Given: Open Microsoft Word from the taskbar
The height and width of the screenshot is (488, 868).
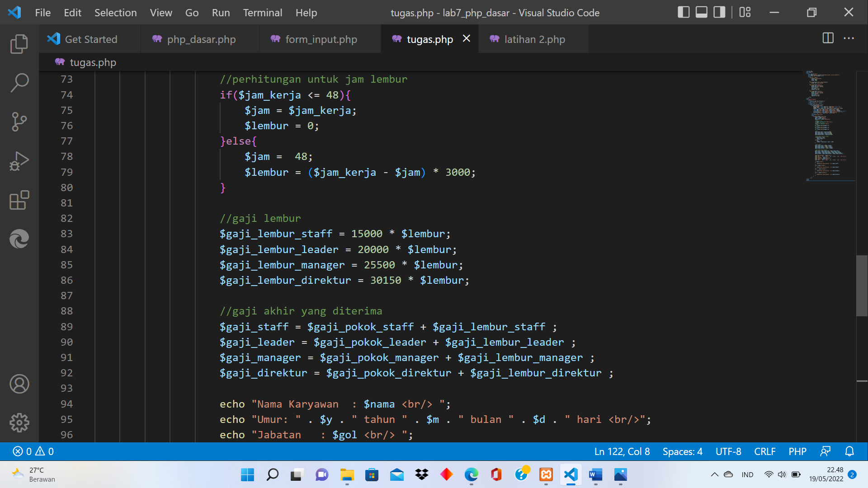Looking at the screenshot, I should coord(595,474).
